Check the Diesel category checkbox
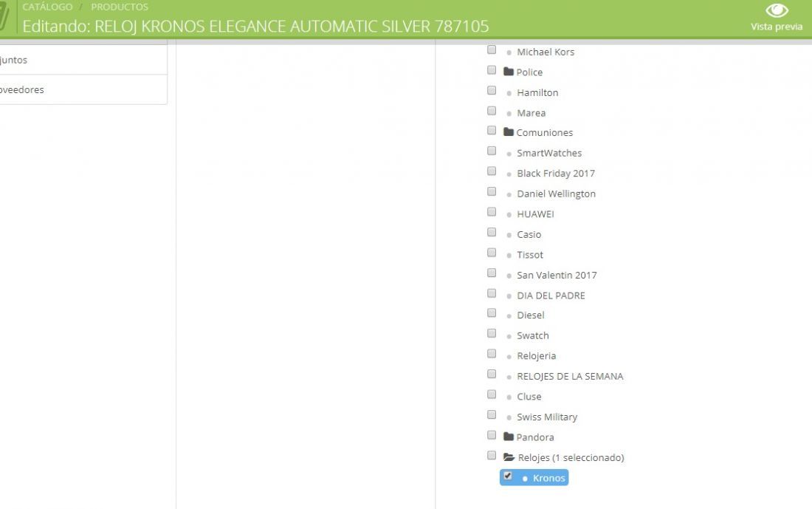Screen dimensions: 812x509 click(492, 313)
